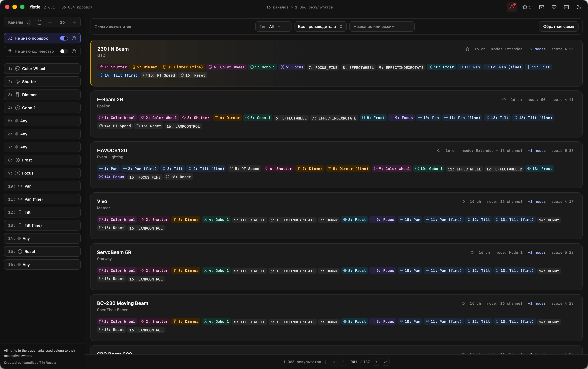Open the Vivo fixture title
This screenshot has width=588, height=369.
pyautogui.click(x=102, y=201)
